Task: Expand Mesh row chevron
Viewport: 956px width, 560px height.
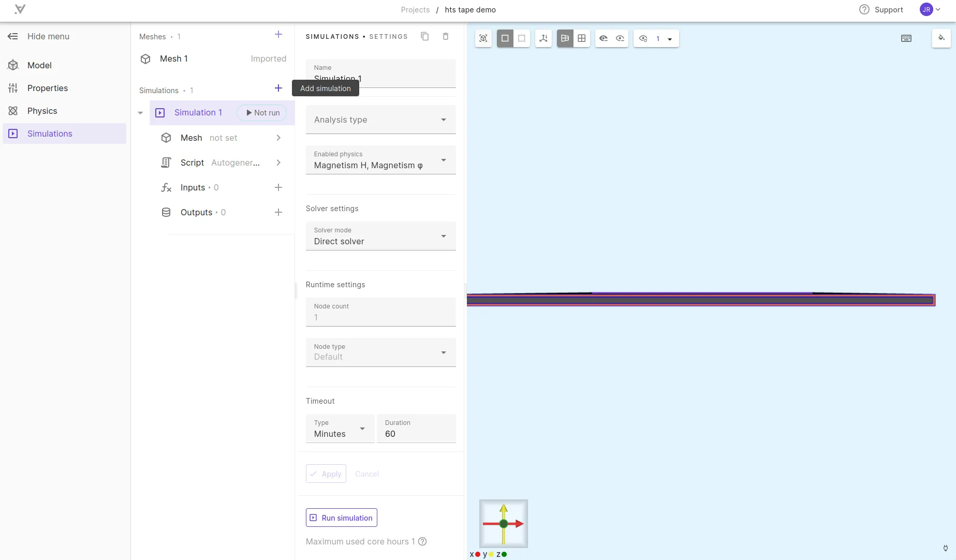Action: (x=278, y=138)
